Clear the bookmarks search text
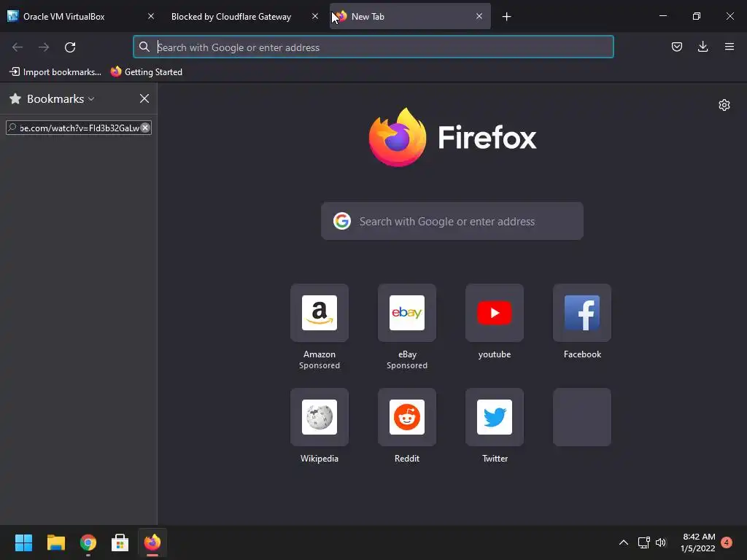Image resolution: width=747 pixels, height=560 pixels. [145, 128]
